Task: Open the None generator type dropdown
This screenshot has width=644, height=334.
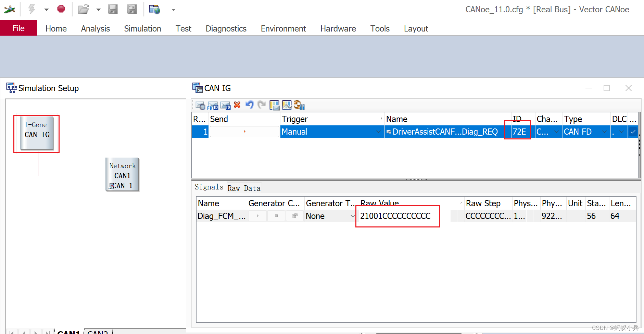Action: pos(352,216)
